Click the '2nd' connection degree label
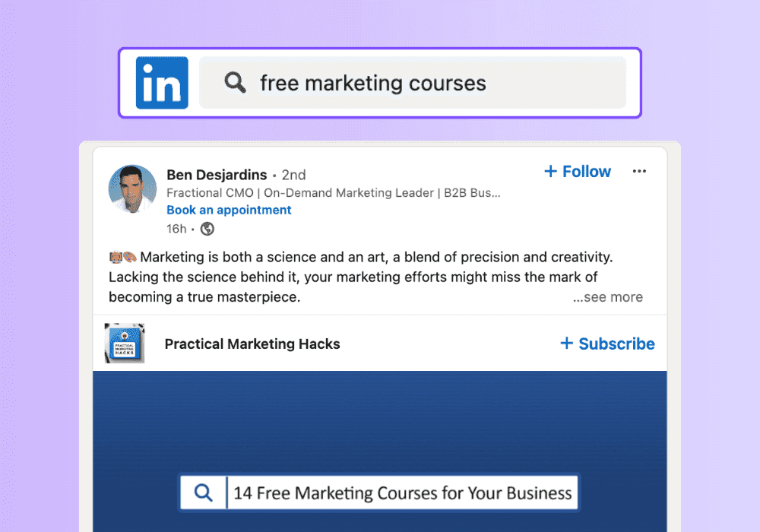760x532 pixels. click(293, 175)
